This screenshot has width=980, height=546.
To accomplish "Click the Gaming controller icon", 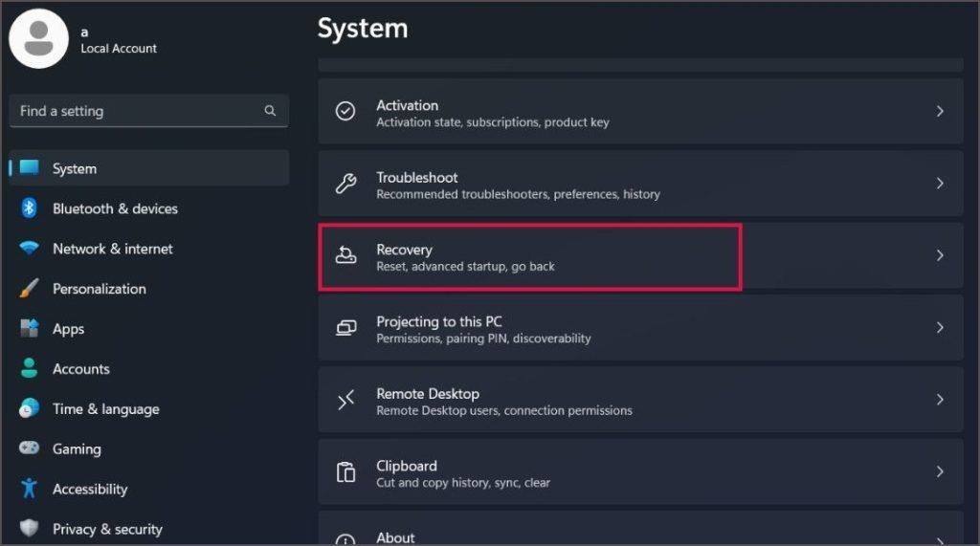I will (29, 448).
